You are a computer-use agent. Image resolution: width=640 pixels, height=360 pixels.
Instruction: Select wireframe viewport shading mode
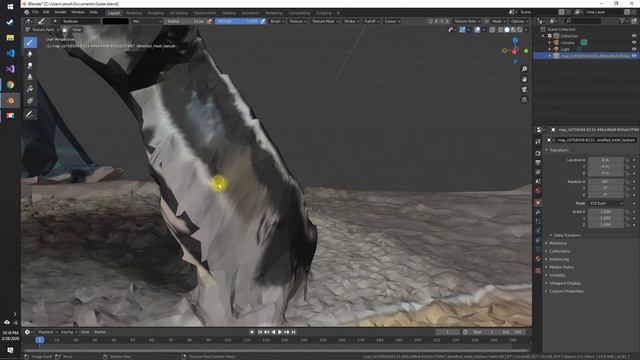500,30
